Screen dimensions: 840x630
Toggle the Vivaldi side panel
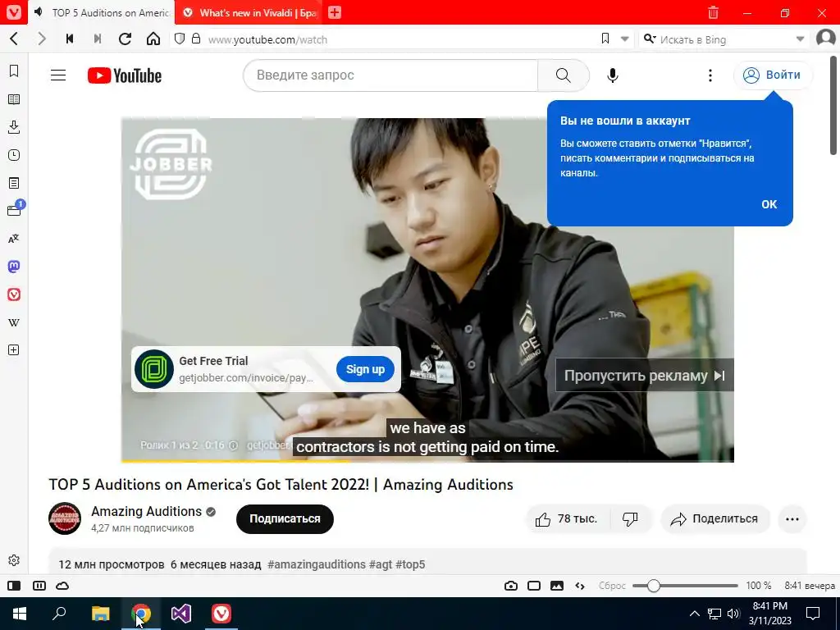pyautogui.click(x=14, y=586)
